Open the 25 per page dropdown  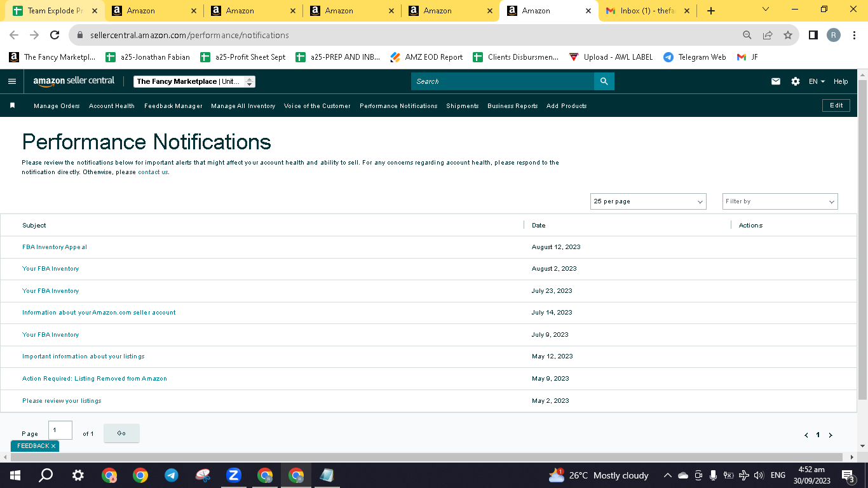pos(648,201)
